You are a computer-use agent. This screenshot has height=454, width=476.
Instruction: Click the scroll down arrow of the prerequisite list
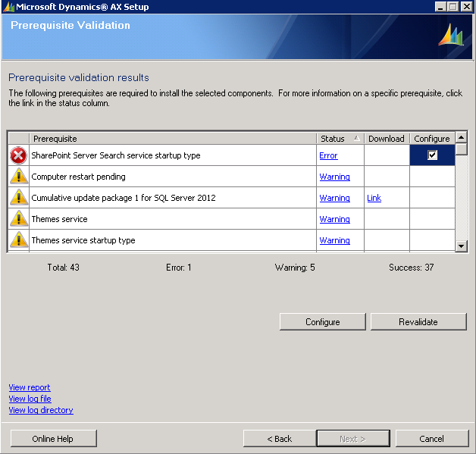pos(461,246)
